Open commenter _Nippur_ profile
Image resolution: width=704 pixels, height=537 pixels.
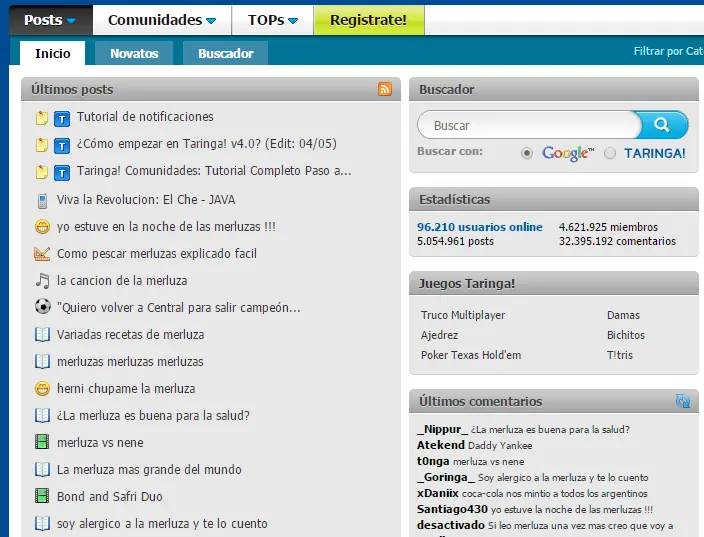(442, 429)
